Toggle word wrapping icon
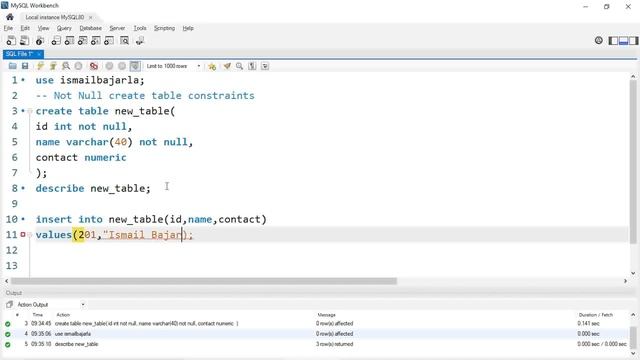Viewport: 640px width, 360px height. click(x=265, y=66)
